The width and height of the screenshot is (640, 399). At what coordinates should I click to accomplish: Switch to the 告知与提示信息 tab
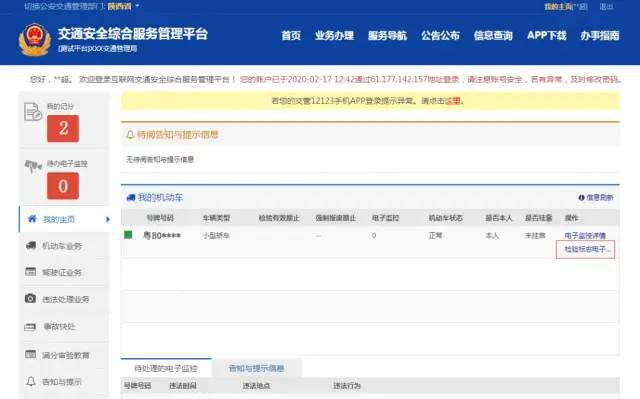(256, 368)
